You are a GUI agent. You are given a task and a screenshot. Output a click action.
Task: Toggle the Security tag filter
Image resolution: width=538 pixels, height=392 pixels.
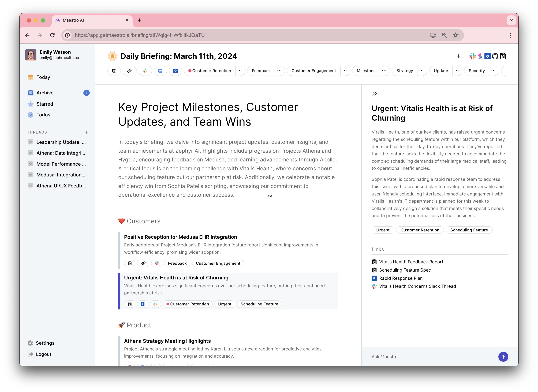477,71
